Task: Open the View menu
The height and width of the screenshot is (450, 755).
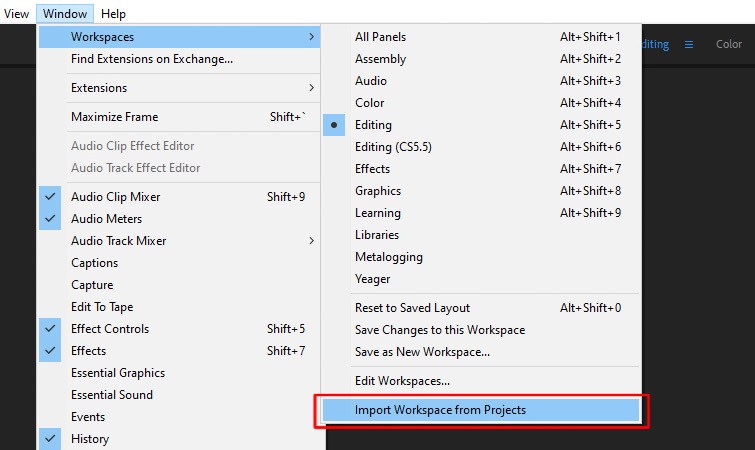Action: pyautogui.click(x=16, y=13)
